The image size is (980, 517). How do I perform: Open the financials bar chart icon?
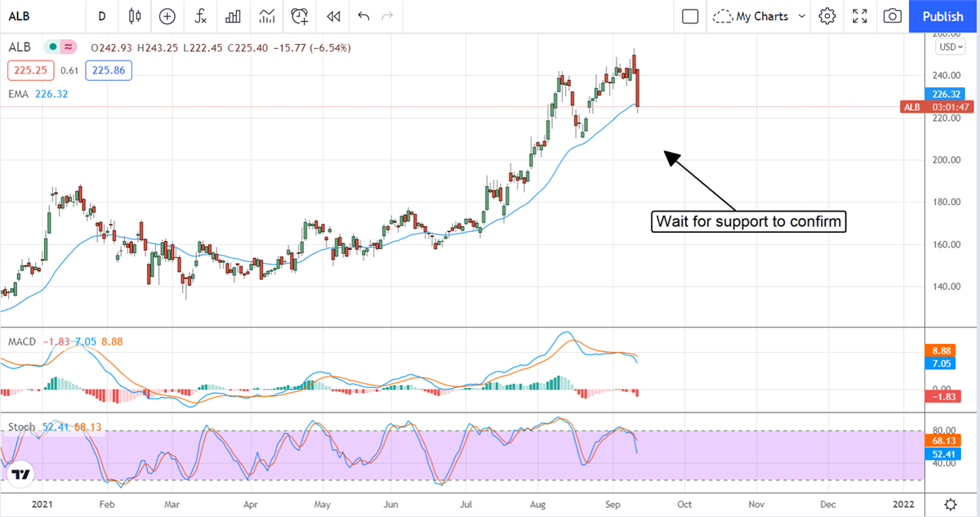click(233, 16)
